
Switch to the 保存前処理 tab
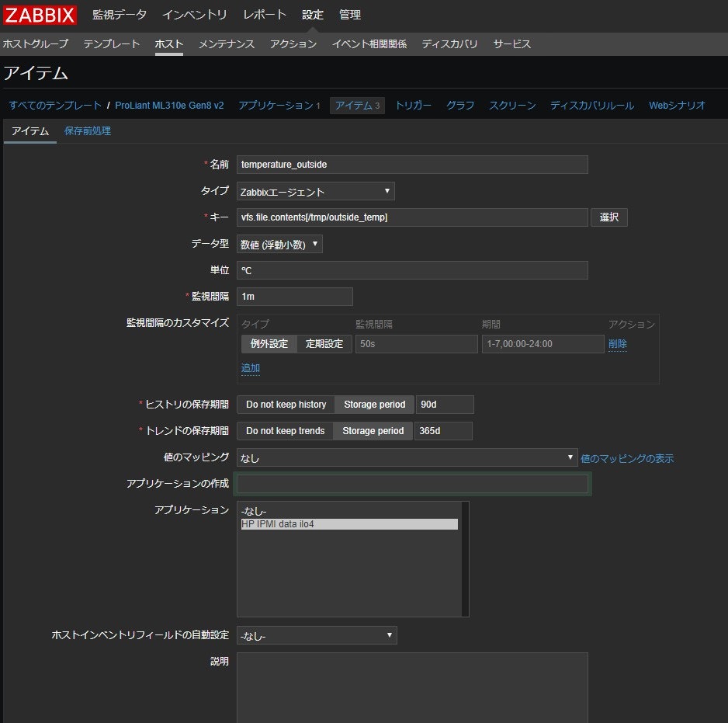coord(87,131)
